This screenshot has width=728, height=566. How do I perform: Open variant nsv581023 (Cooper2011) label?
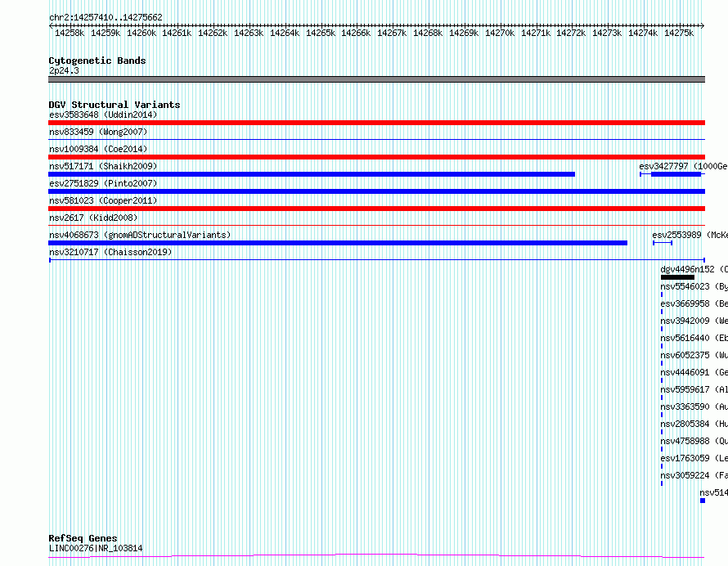[103, 200]
